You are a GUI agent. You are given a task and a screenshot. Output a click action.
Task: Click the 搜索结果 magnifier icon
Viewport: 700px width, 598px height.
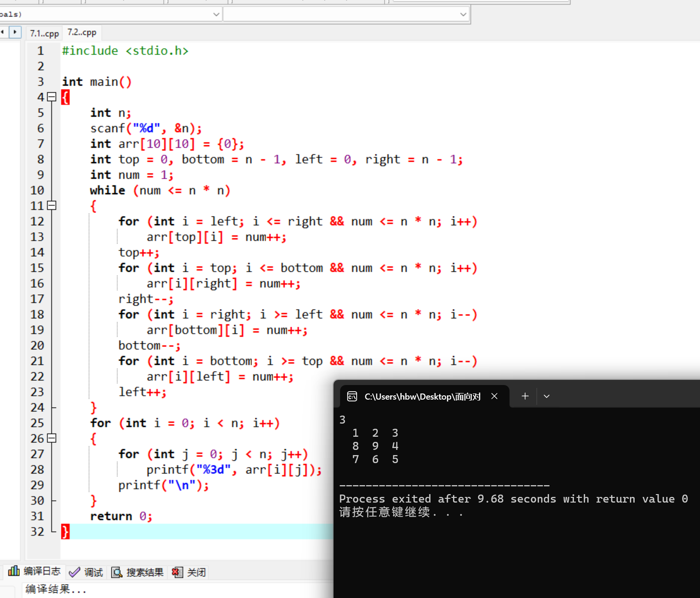pos(117,572)
